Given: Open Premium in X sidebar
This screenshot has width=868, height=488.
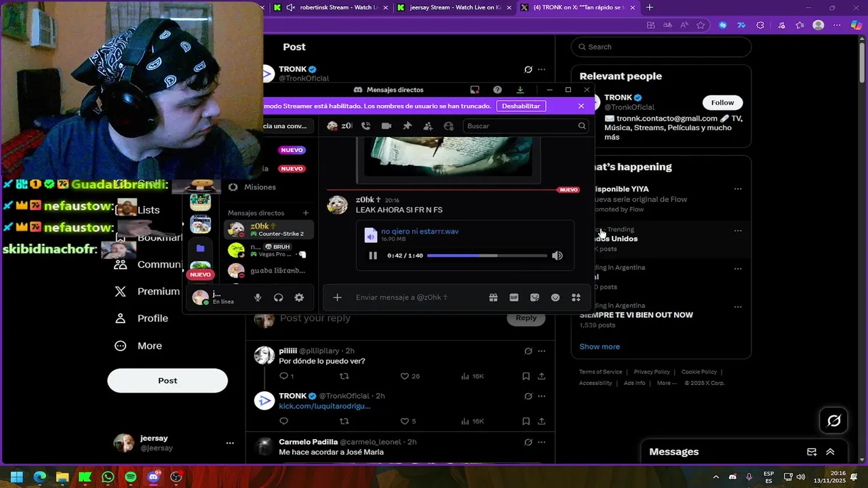Looking at the screenshot, I should tap(147, 291).
